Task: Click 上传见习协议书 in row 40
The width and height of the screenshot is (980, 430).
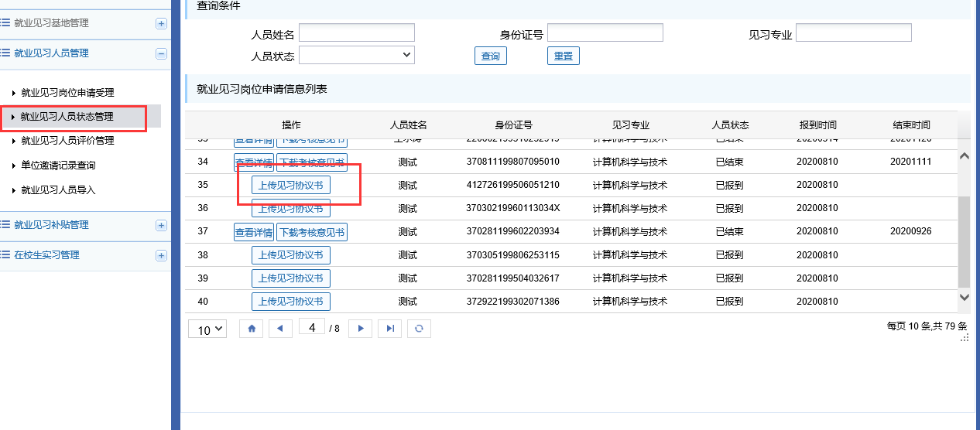Action: [x=291, y=302]
